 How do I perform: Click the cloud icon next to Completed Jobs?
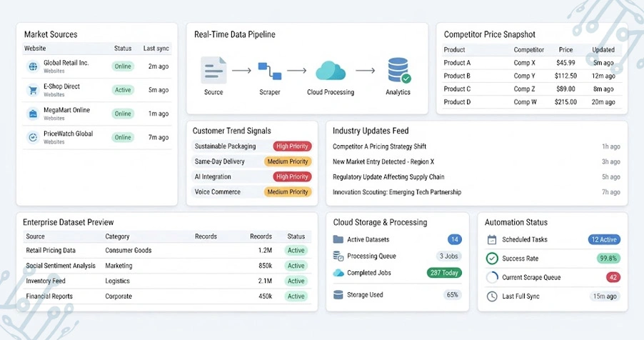338,273
